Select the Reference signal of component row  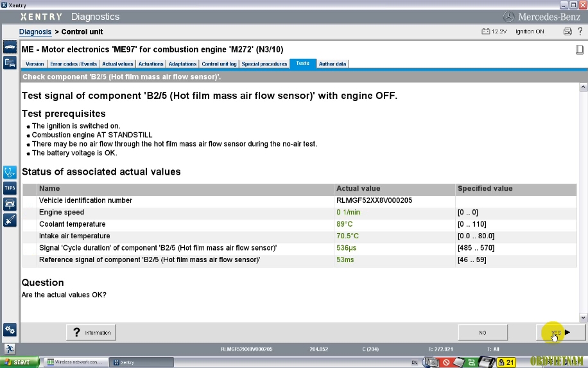(299, 260)
